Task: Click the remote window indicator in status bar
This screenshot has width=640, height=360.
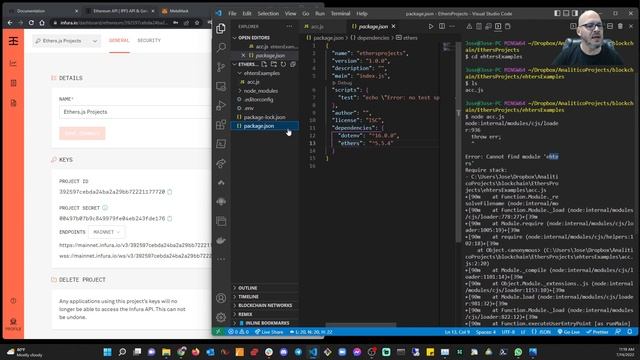Action: (218, 332)
